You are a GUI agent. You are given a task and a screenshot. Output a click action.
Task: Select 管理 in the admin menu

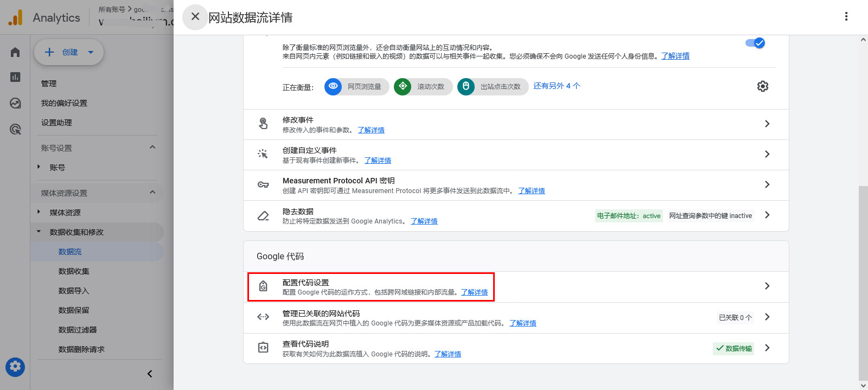pos(49,84)
